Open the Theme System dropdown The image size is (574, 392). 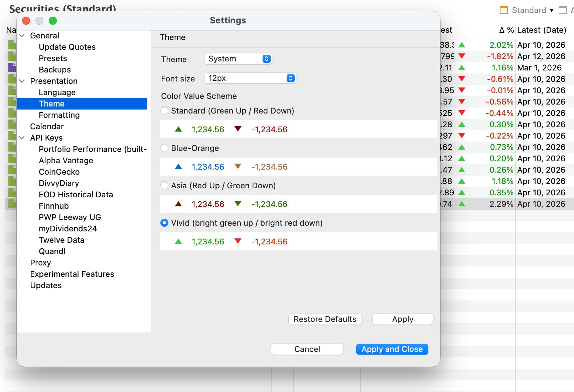238,59
